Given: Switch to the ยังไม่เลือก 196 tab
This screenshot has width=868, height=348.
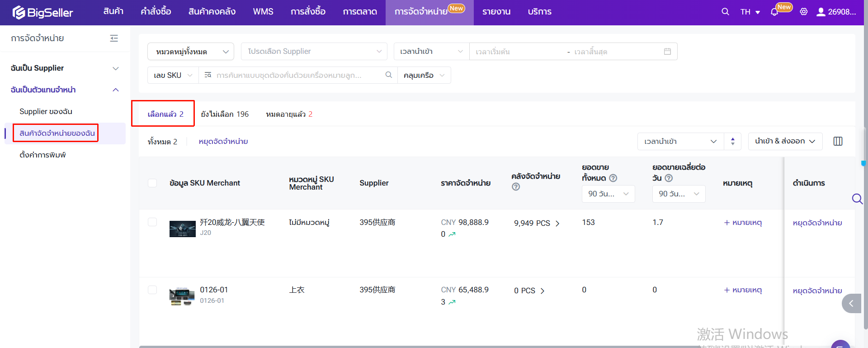Looking at the screenshot, I should 225,114.
